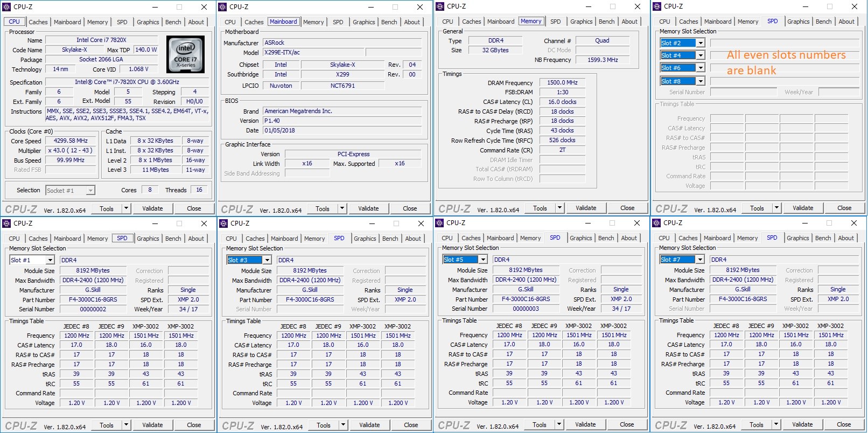This screenshot has height=433, width=868.
Task: Click the Max TDP 140.0 W value
Action: coord(146,50)
